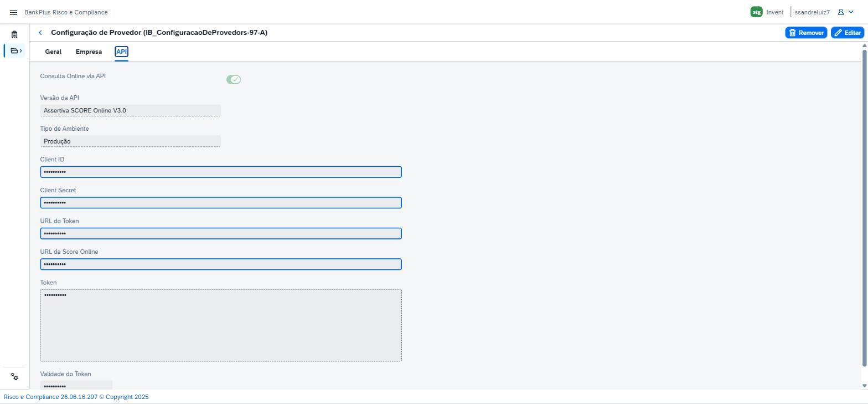
Task: Select the API tab
Action: (122, 52)
